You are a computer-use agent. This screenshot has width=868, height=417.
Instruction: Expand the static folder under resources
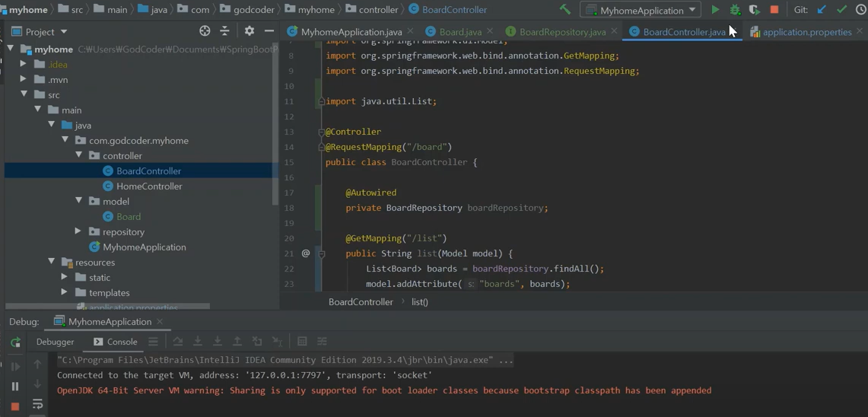click(x=64, y=276)
